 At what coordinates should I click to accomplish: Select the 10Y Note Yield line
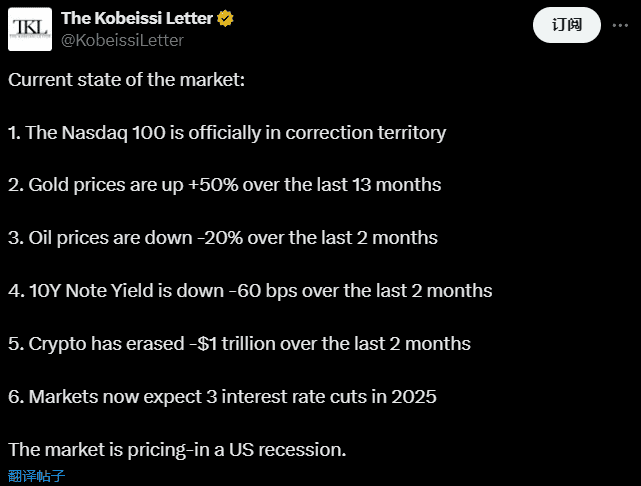(x=250, y=291)
